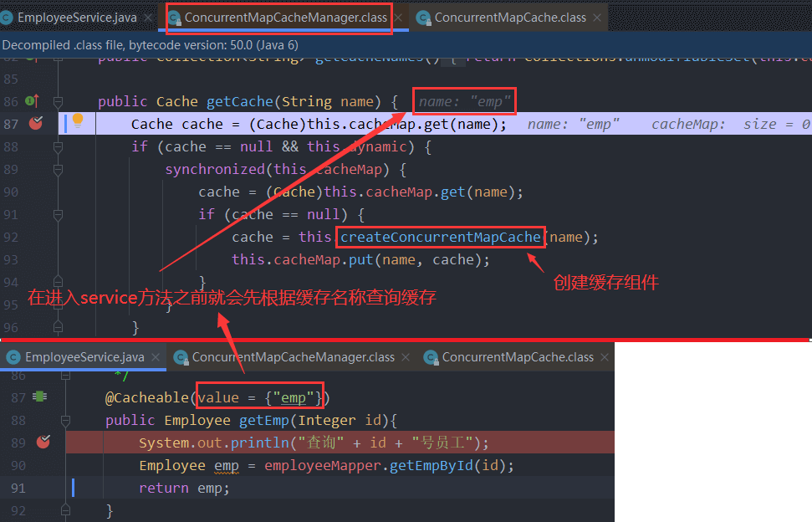Open ConcurrentMapCache.class tab in top editor
The height and width of the screenshot is (522, 812).
point(510,18)
